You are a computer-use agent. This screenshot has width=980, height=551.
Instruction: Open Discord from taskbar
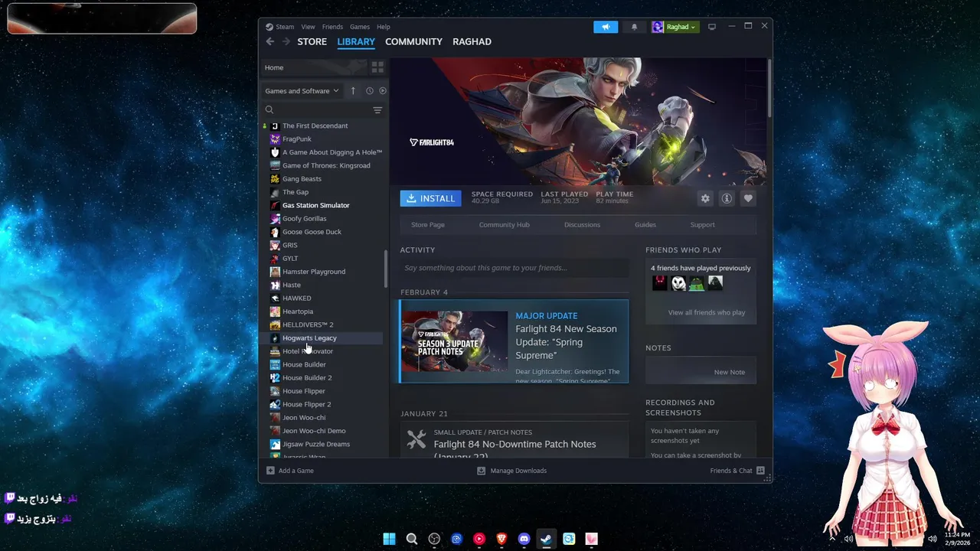pyautogui.click(x=524, y=539)
